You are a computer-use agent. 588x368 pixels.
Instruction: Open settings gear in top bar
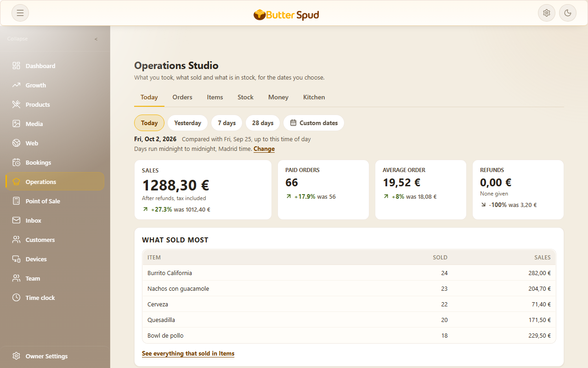coord(547,13)
